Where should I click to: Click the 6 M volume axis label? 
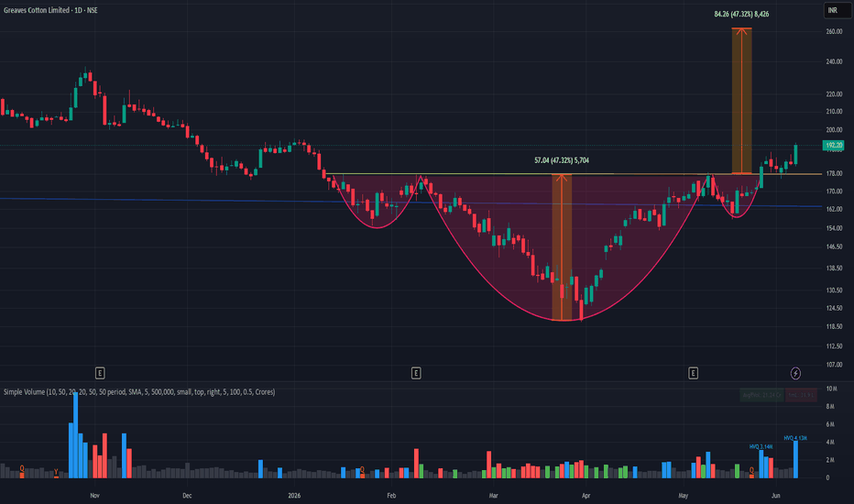coord(830,424)
